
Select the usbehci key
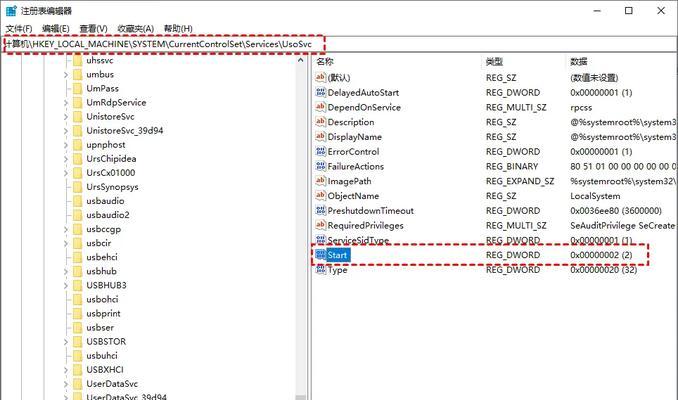click(102, 257)
